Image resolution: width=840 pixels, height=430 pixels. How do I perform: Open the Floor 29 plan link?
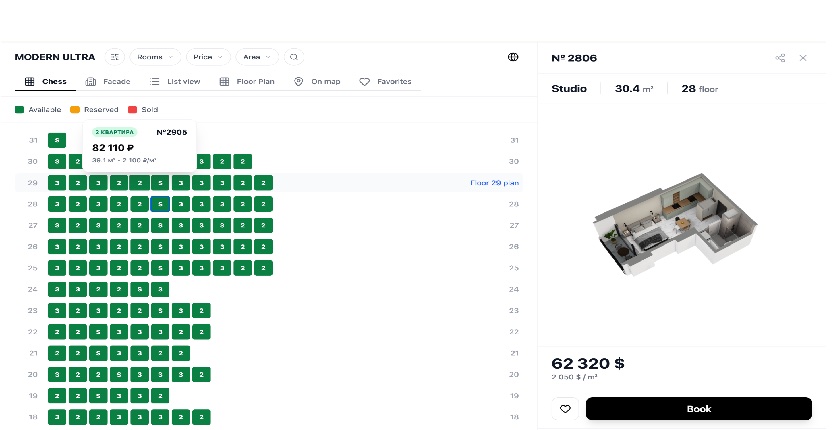click(494, 183)
